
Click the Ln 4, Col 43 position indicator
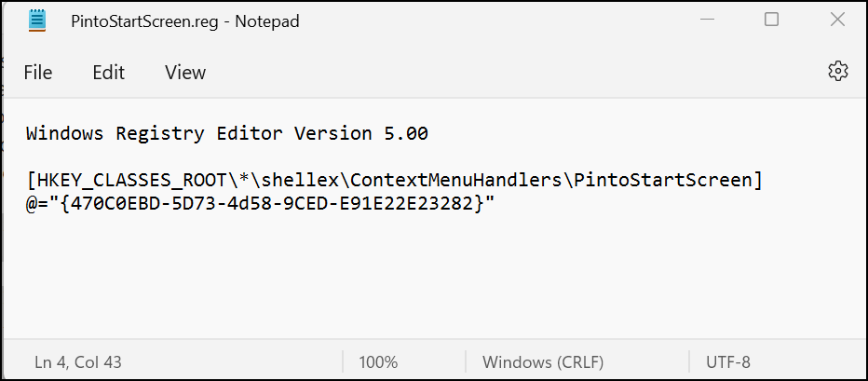(78, 361)
